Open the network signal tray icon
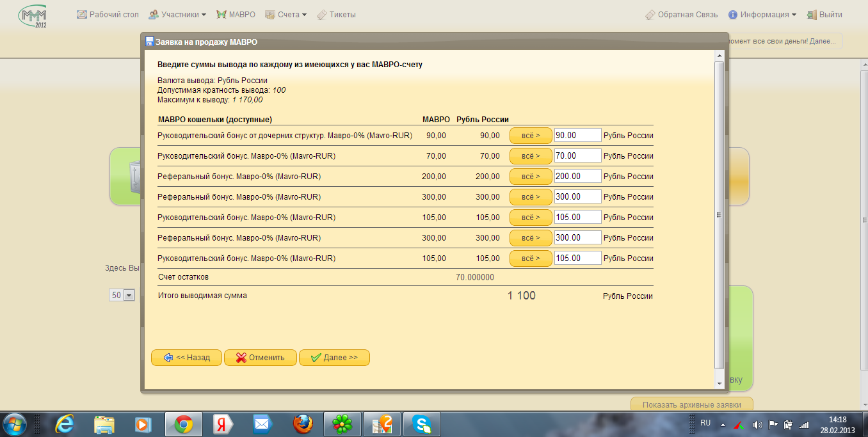Image resolution: width=868 pixels, height=437 pixels. [x=804, y=424]
